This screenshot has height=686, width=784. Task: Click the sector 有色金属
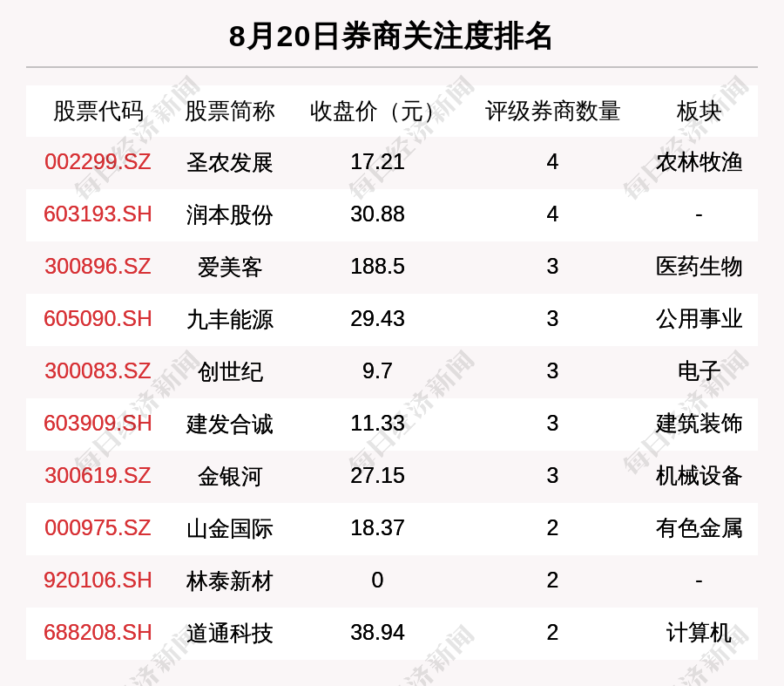(x=699, y=528)
